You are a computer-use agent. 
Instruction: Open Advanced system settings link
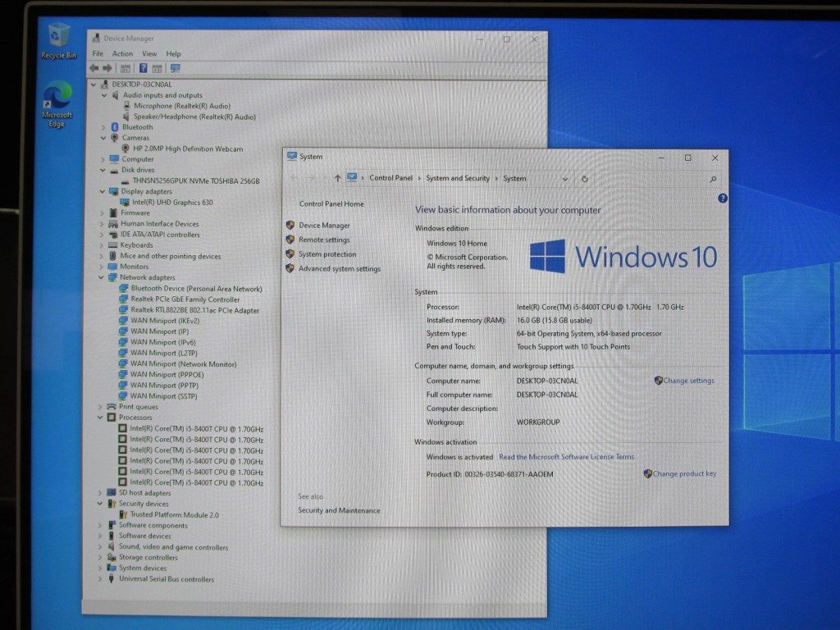tap(340, 269)
